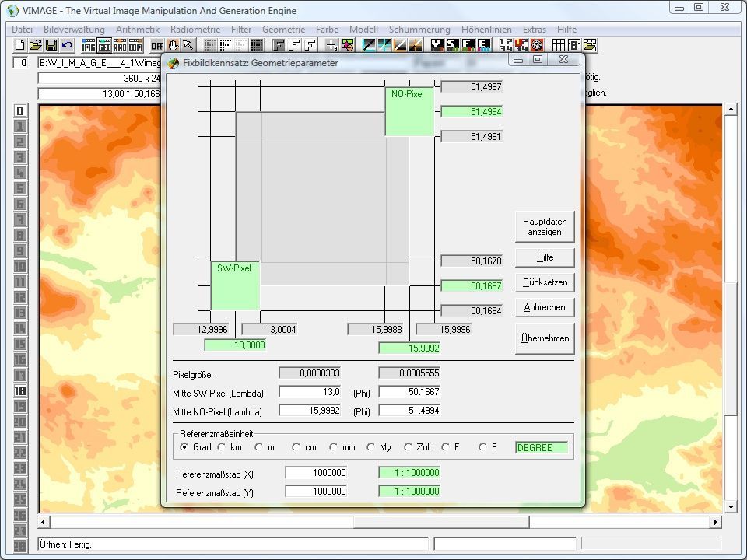Click the Referenzmaßstab (X) input field

click(316, 473)
